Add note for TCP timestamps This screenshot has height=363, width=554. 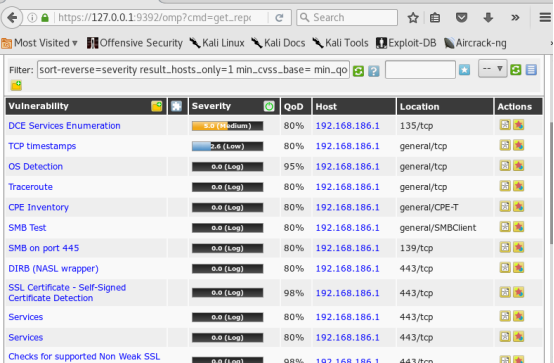click(505, 145)
